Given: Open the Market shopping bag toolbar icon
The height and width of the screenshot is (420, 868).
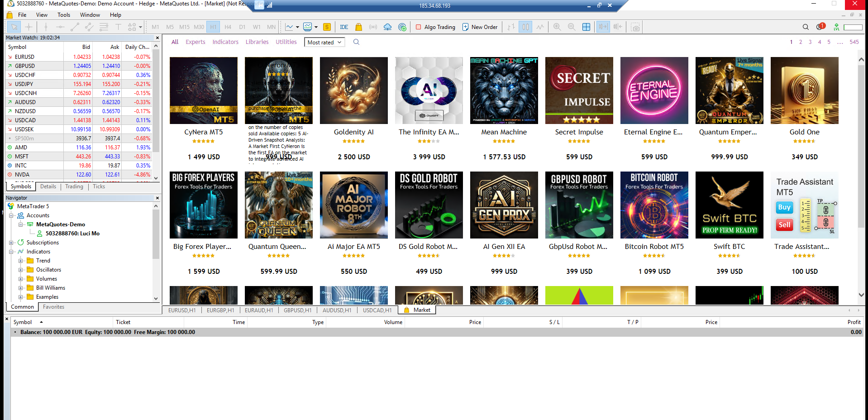Looking at the screenshot, I should (358, 27).
